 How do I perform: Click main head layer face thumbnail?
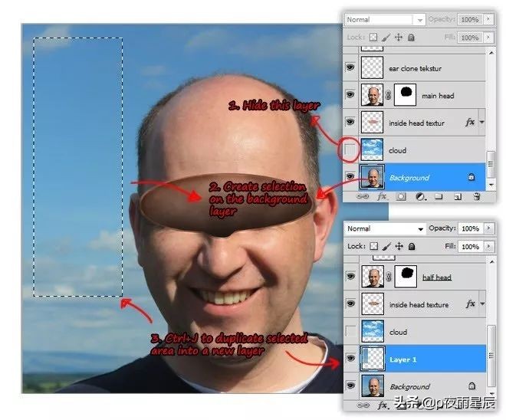tap(372, 95)
